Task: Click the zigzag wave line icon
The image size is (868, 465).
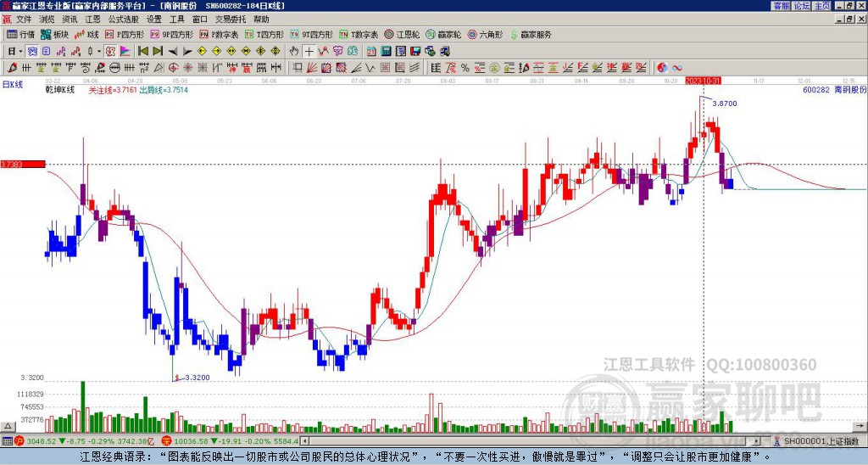Action: tap(370, 68)
